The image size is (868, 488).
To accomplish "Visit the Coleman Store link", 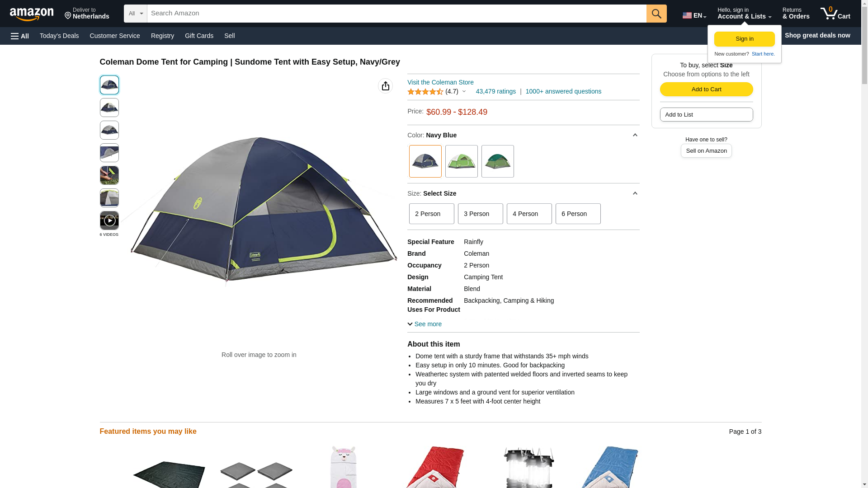I will pos(440,82).
